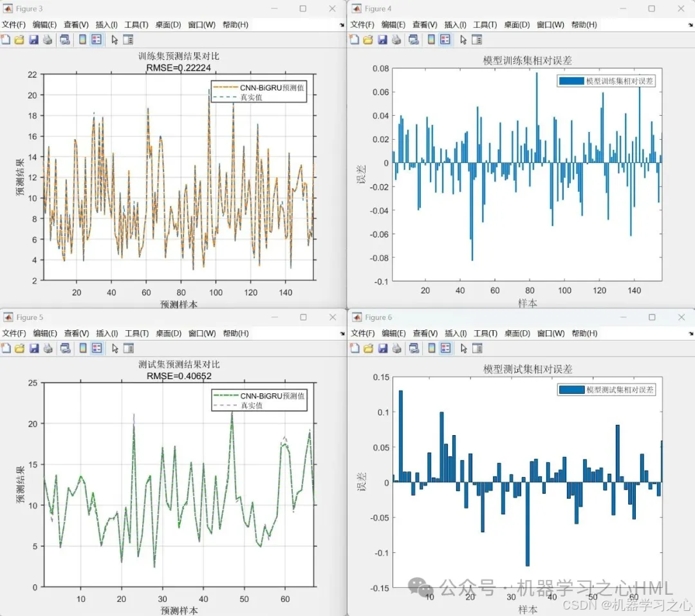This screenshot has width=695, height=616.
Task: Click dock arrow at Figure 6 menu bar end
Action: (691, 333)
